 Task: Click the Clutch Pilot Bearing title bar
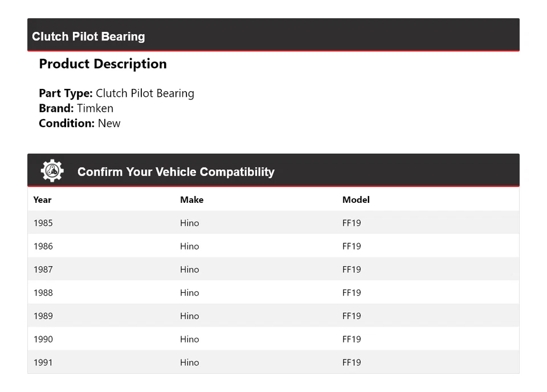tap(88, 36)
